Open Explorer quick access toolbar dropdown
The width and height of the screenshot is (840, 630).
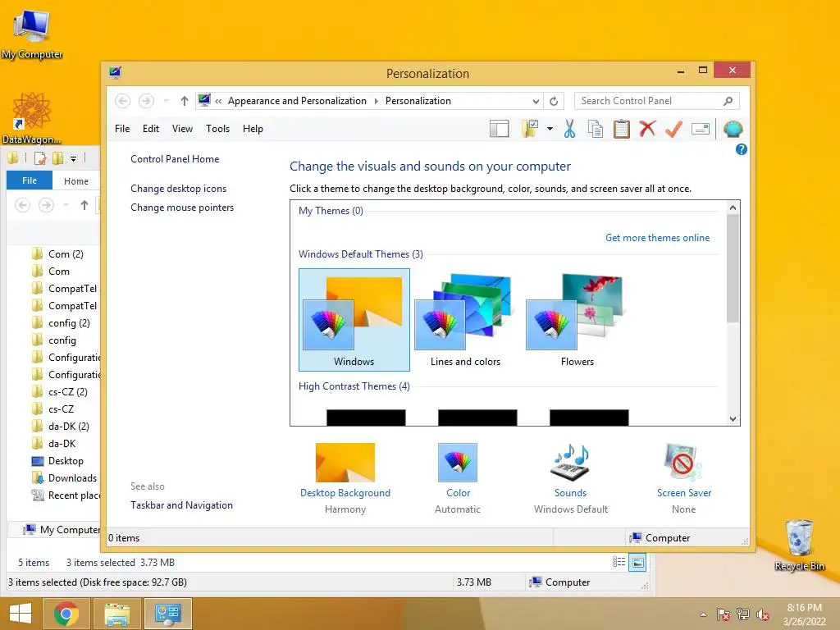coord(73,158)
